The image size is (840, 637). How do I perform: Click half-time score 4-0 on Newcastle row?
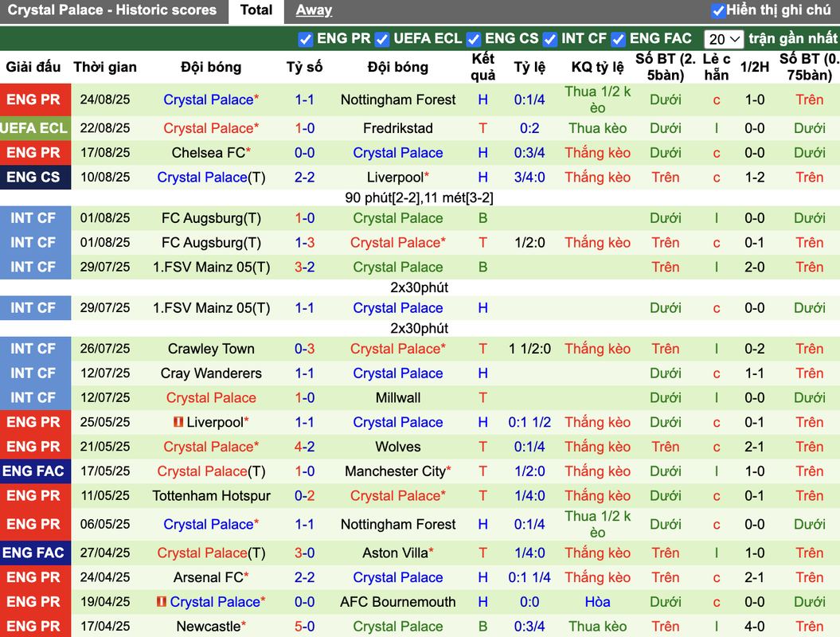[754, 627]
